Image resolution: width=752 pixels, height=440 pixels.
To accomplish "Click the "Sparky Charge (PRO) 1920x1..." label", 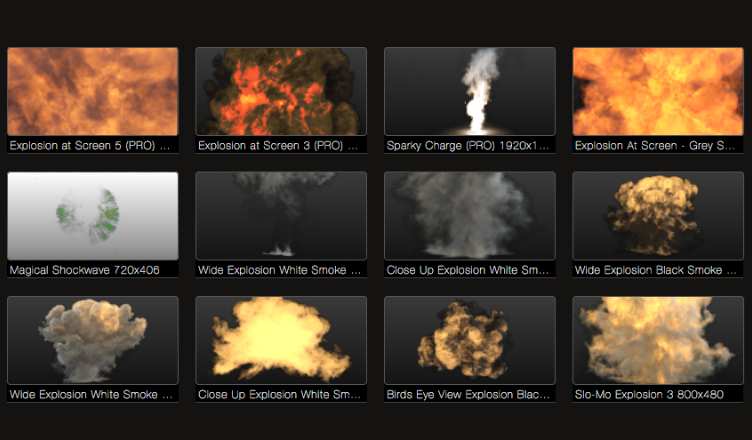I will pyautogui.click(x=468, y=146).
